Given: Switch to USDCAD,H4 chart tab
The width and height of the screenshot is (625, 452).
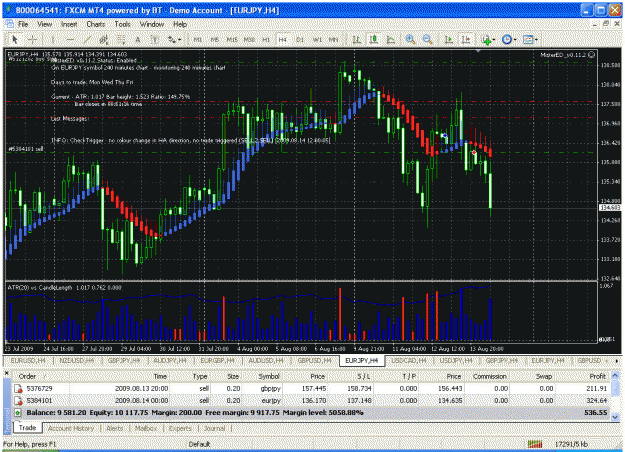Looking at the screenshot, I should point(409,360).
